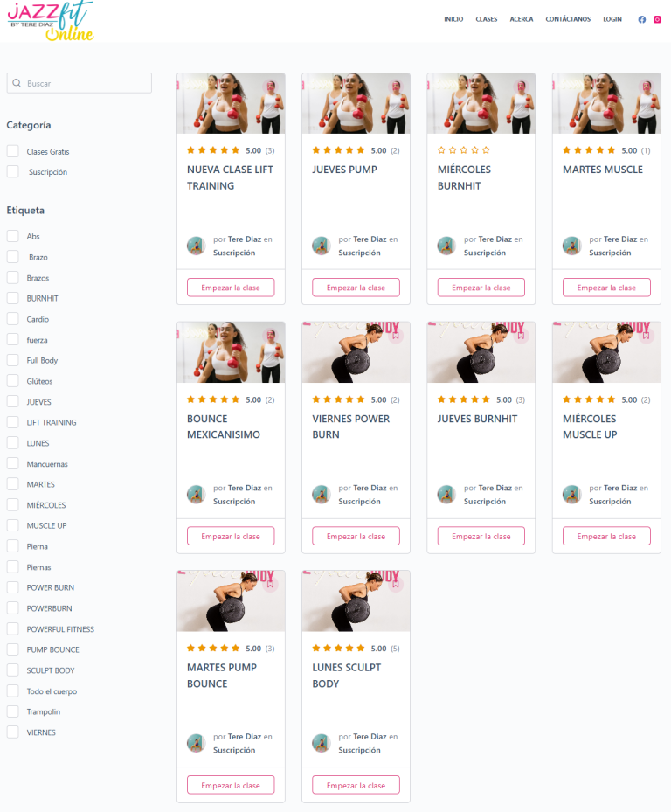671x812 pixels.
Task: Click Tere Diaz avatar on Bounce Mexicanisimo card
Action: coord(196,494)
